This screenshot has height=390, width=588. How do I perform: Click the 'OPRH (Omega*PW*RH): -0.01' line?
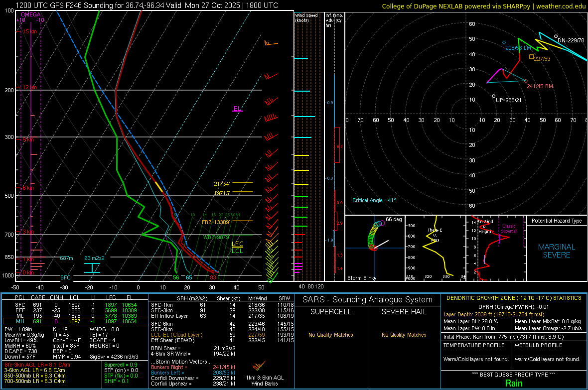click(513, 307)
